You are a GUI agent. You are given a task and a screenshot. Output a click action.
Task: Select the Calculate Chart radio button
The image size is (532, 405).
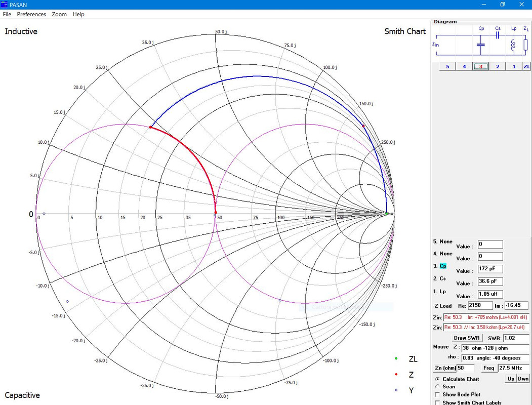point(437,379)
